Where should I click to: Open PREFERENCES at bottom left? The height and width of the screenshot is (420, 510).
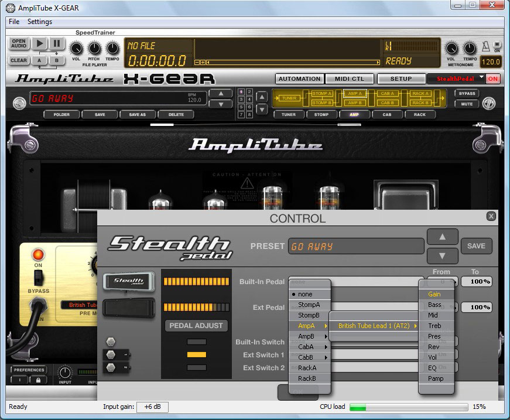click(x=29, y=370)
